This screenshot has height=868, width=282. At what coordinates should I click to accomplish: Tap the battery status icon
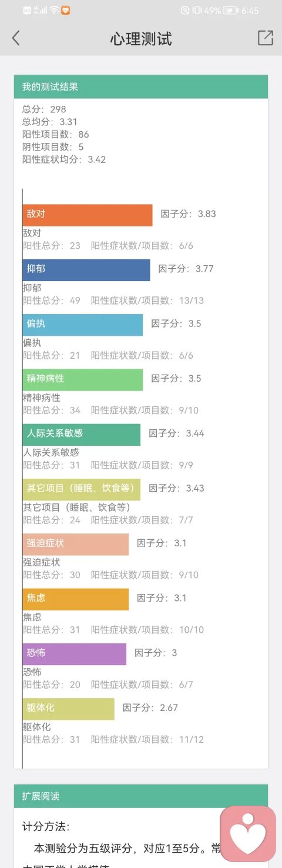tap(230, 11)
